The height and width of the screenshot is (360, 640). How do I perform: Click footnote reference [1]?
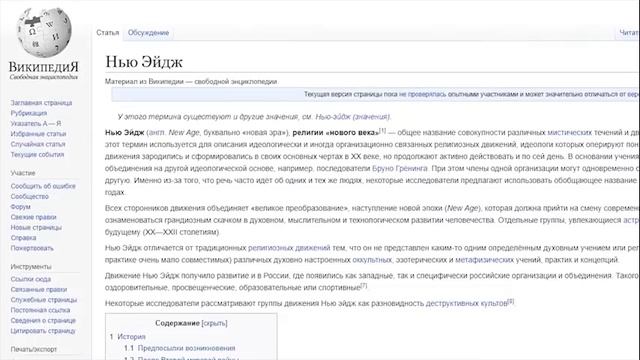382,131
